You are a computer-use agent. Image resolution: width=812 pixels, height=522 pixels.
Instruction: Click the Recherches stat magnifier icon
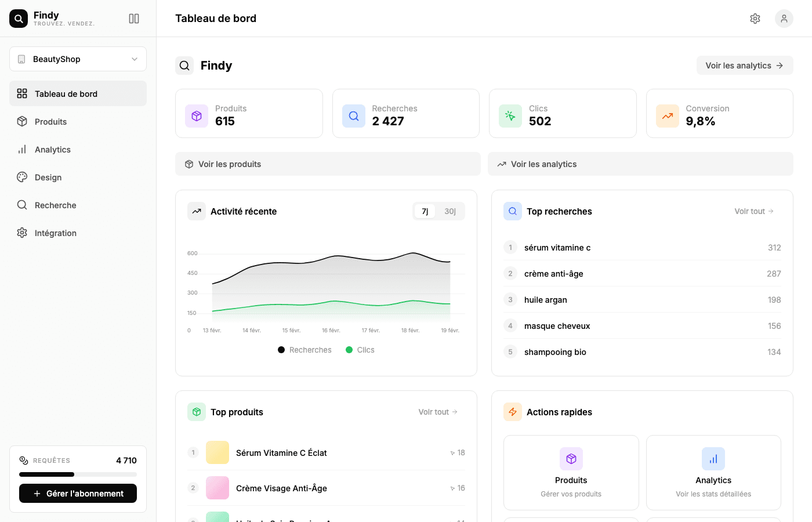click(x=354, y=116)
